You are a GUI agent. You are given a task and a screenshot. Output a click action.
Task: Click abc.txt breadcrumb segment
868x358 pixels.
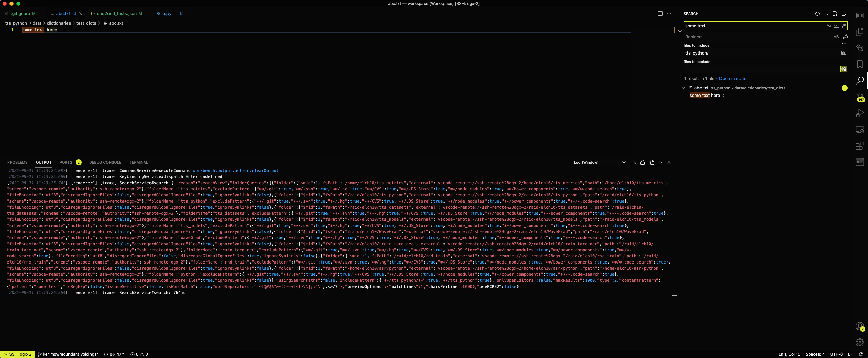[x=113, y=23]
